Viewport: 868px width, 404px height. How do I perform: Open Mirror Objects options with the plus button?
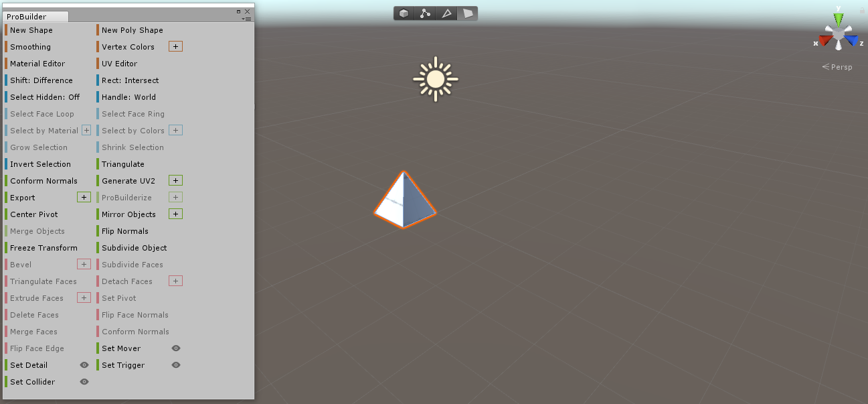pyautogui.click(x=175, y=214)
